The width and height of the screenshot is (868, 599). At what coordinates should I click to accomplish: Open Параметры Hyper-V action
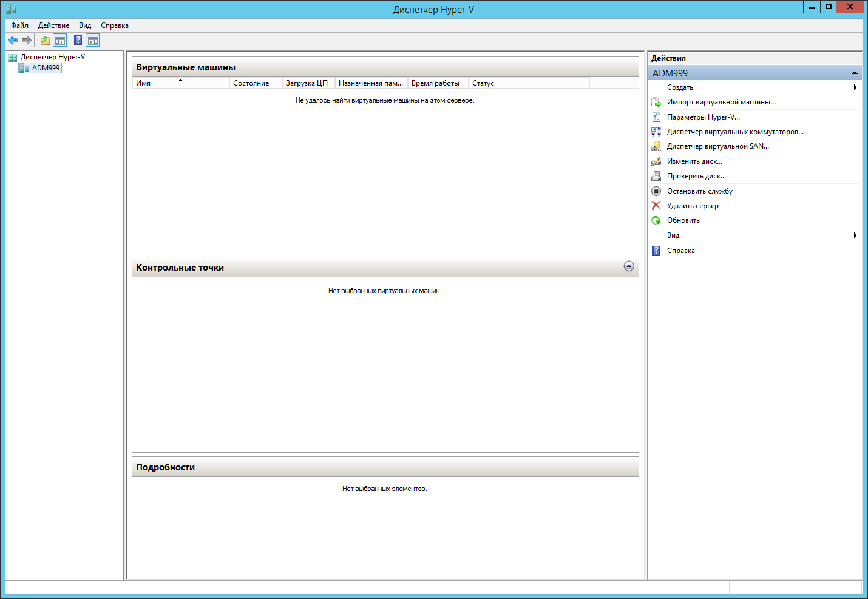(704, 117)
